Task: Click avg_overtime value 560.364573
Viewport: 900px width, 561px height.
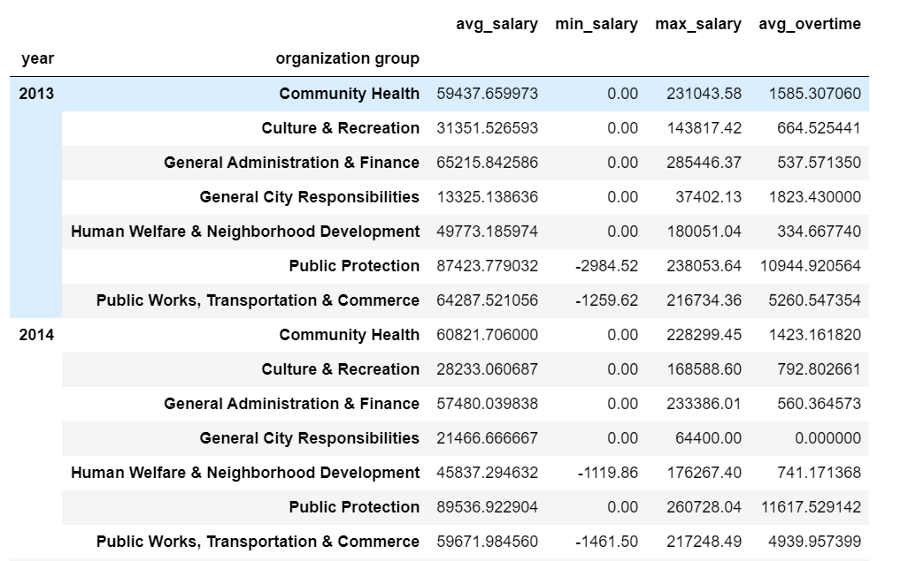Action: 819,404
